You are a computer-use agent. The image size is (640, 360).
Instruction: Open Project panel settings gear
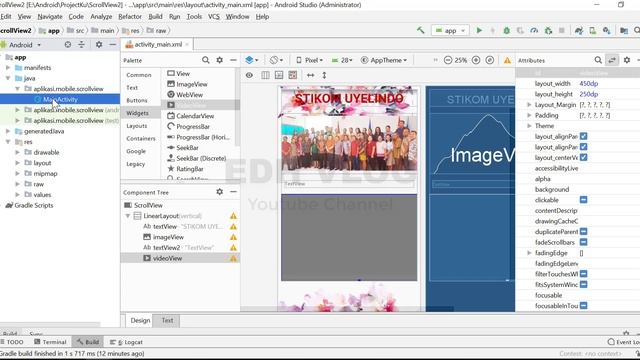point(99,44)
